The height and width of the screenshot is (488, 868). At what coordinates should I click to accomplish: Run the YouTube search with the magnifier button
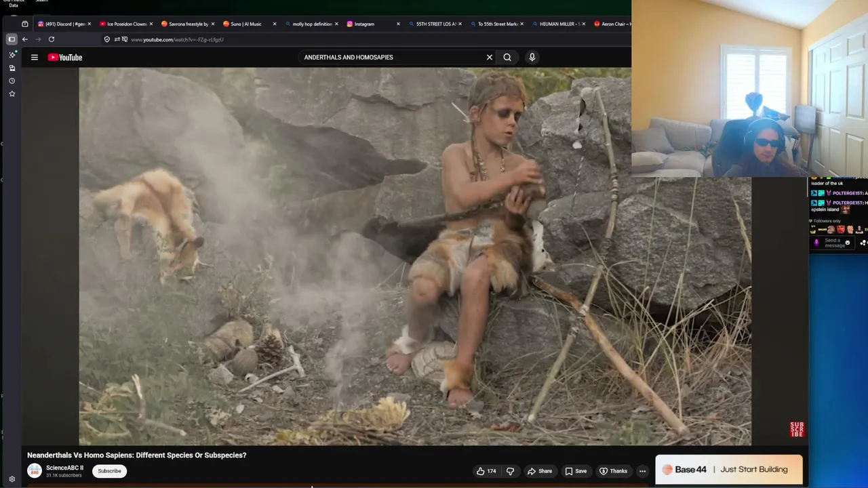point(507,58)
